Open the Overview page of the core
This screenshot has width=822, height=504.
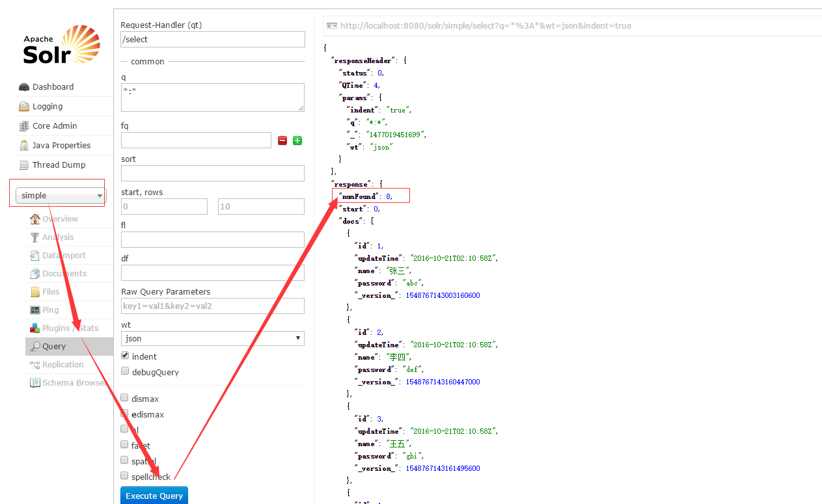(x=60, y=219)
